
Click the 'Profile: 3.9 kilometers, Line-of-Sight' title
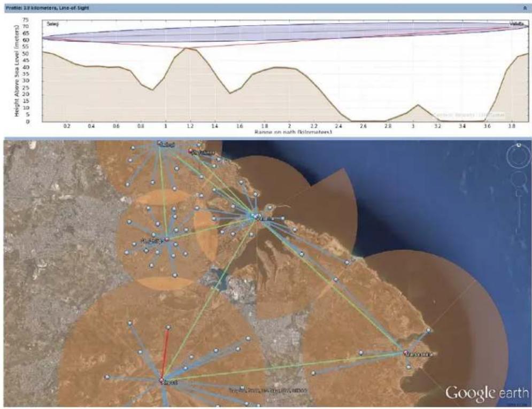[48, 7]
